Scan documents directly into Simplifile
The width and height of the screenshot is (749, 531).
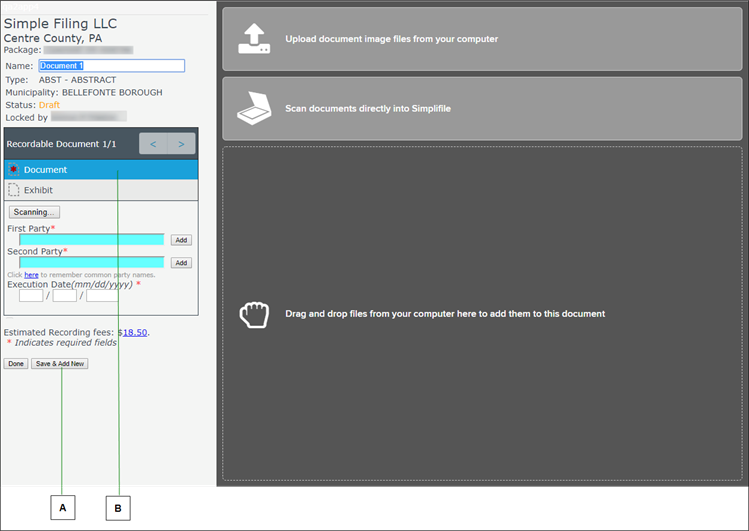click(x=482, y=108)
